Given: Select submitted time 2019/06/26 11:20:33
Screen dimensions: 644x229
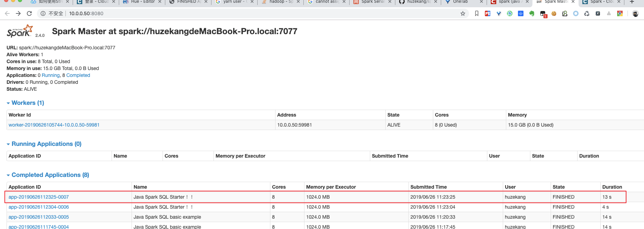Looking at the screenshot, I should (433, 217).
